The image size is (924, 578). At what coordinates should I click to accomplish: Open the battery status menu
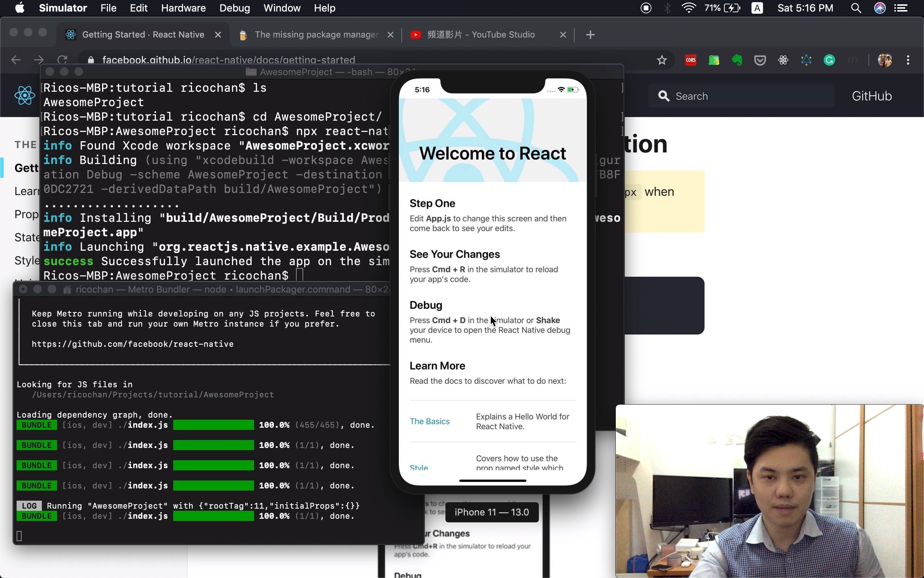click(x=722, y=8)
